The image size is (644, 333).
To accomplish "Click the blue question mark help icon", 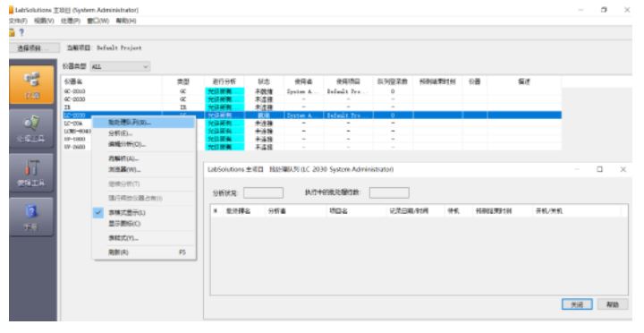I will (21, 32).
